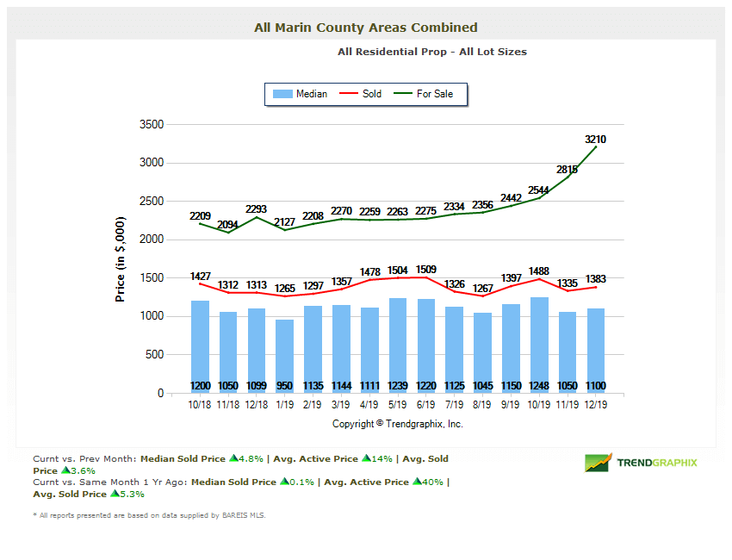
Task: Click the TRENDGRAPHIX wordmark text
Action: (657, 463)
